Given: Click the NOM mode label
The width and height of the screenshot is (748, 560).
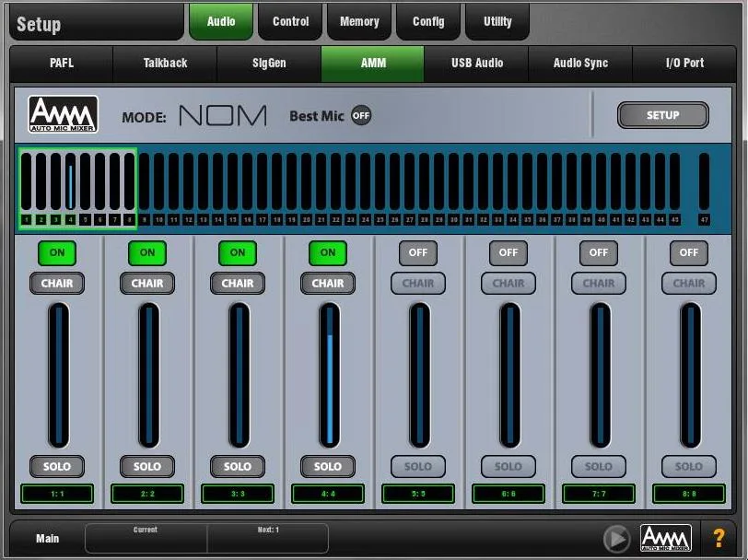Looking at the screenshot, I should 223,116.
